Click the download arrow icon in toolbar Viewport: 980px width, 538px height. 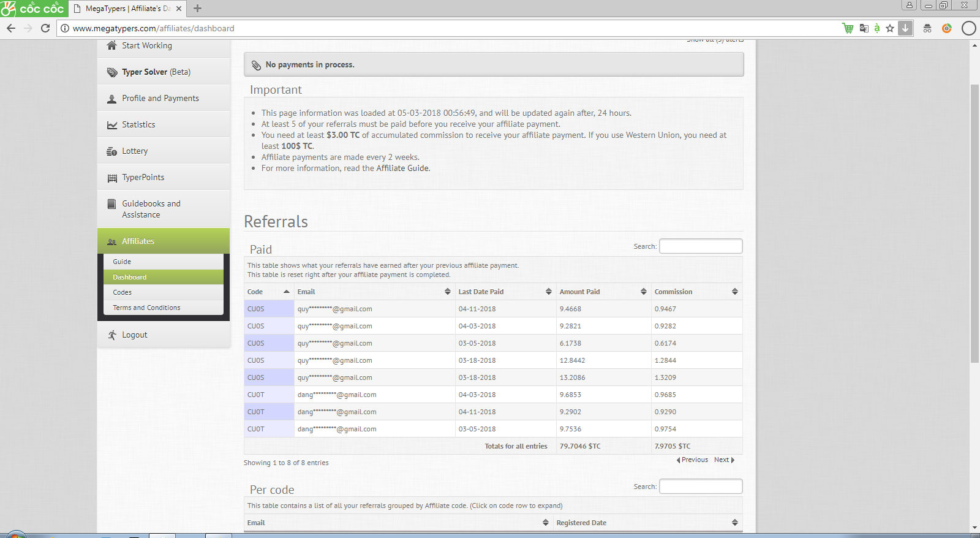point(905,28)
